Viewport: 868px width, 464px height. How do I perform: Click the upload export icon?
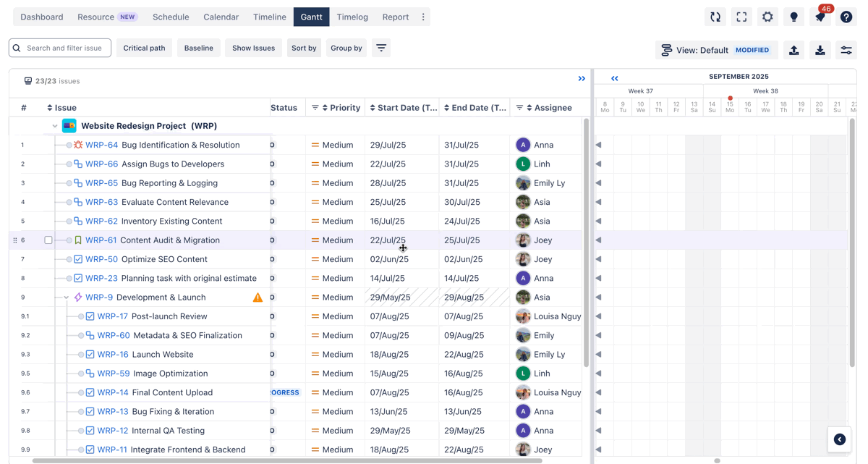(793, 50)
